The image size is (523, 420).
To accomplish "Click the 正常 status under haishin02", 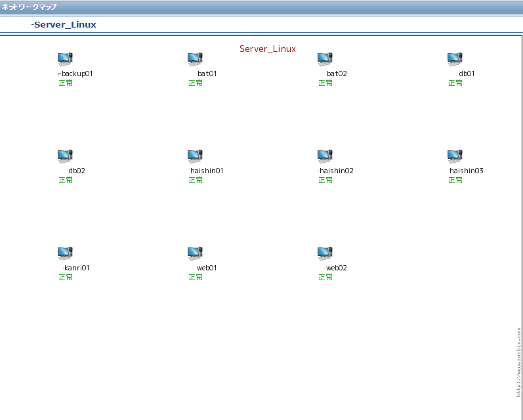I will pos(325,180).
